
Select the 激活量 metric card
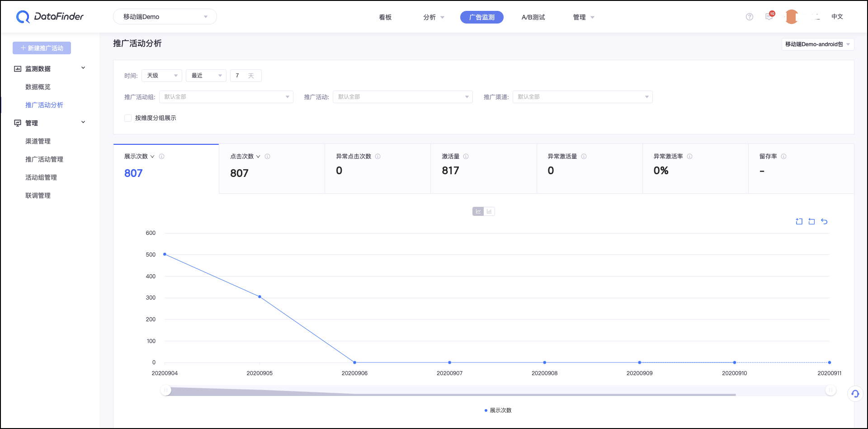[x=483, y=169]
